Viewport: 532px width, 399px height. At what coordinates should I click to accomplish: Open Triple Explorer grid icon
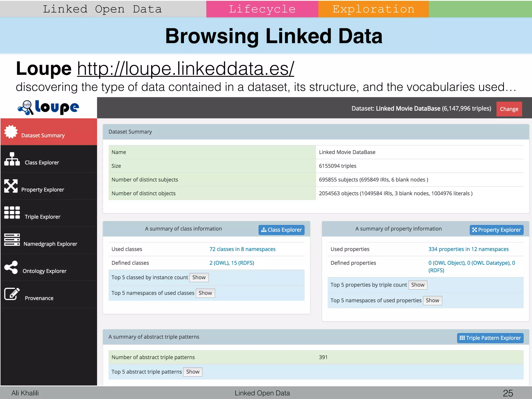[x=12, y=213]
